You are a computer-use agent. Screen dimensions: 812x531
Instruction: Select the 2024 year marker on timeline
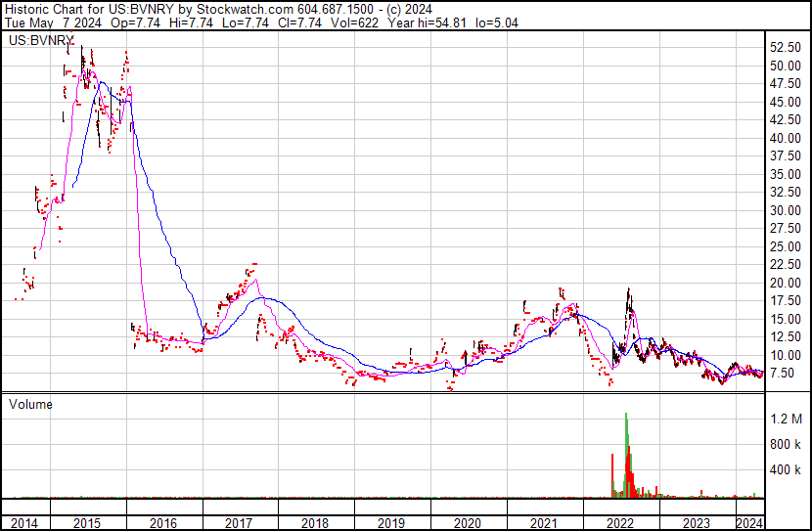pyautogui.click(x=748, y=523)
